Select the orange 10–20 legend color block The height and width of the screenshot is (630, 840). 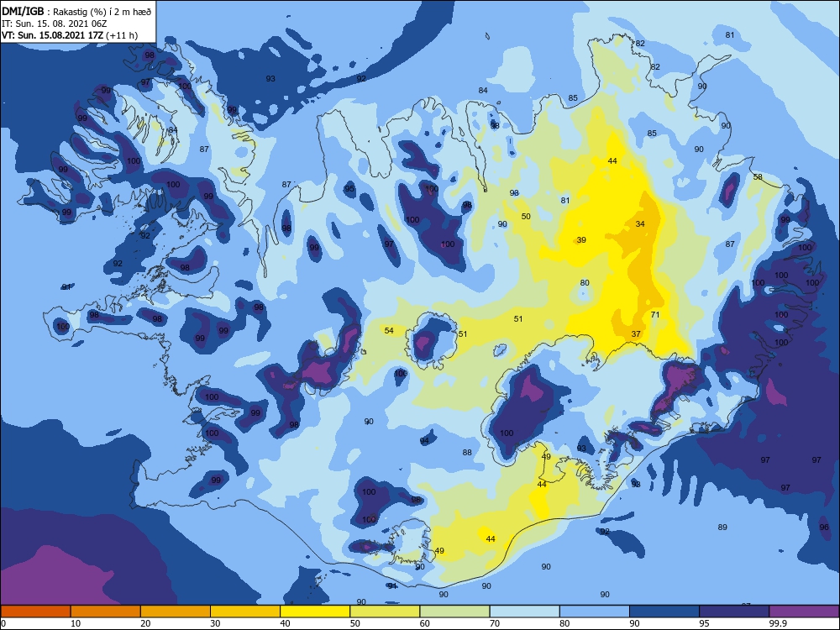pos(106,612)
